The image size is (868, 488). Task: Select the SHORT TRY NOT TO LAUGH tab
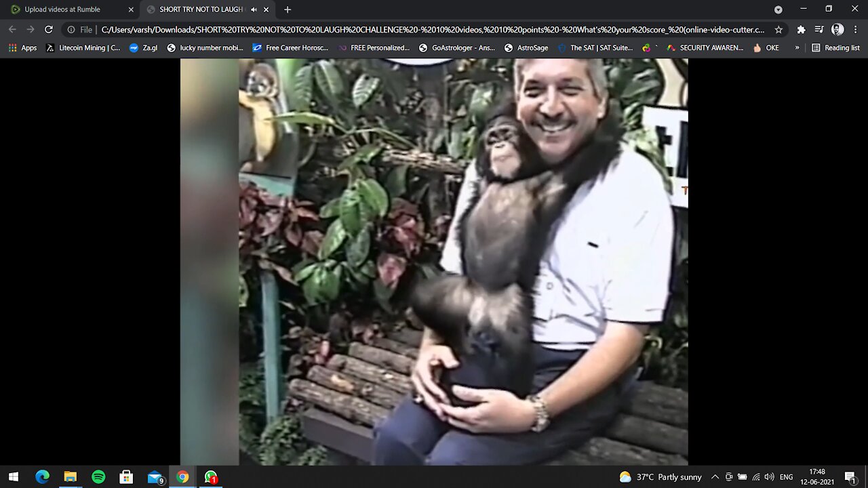click(201, 9)
